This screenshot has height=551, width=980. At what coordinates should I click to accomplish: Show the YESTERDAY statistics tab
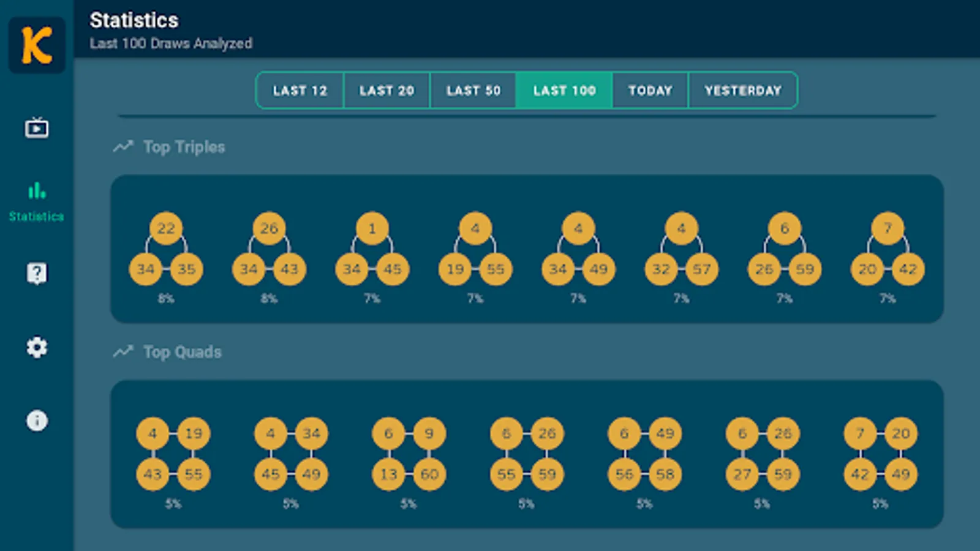pos(743,91)
